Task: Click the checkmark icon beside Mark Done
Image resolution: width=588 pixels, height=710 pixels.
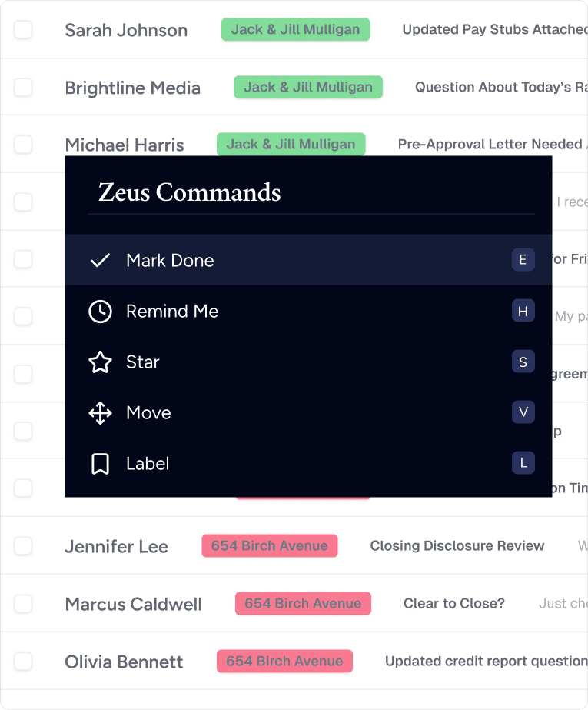Action: pos(100,260)
